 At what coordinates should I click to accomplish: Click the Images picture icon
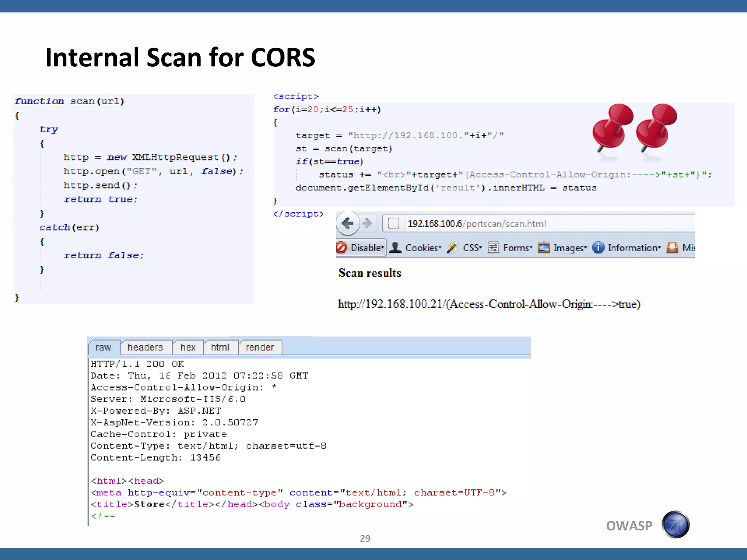point(544,248)
